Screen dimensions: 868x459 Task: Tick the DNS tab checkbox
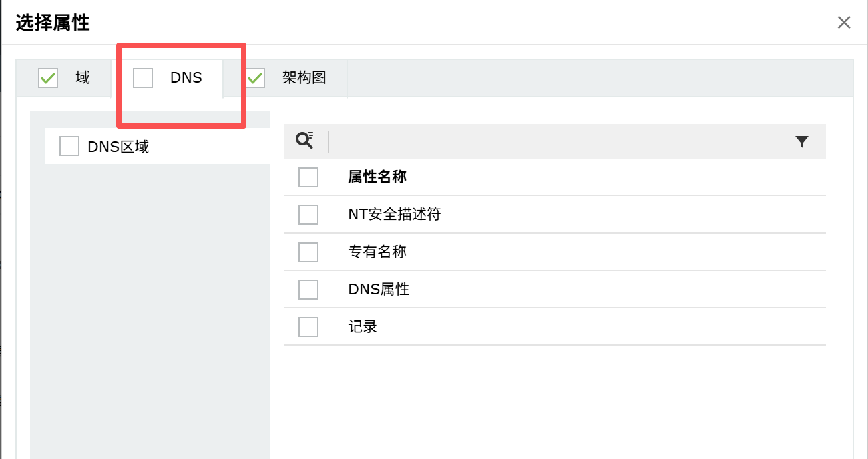click(x=143, y=78)
